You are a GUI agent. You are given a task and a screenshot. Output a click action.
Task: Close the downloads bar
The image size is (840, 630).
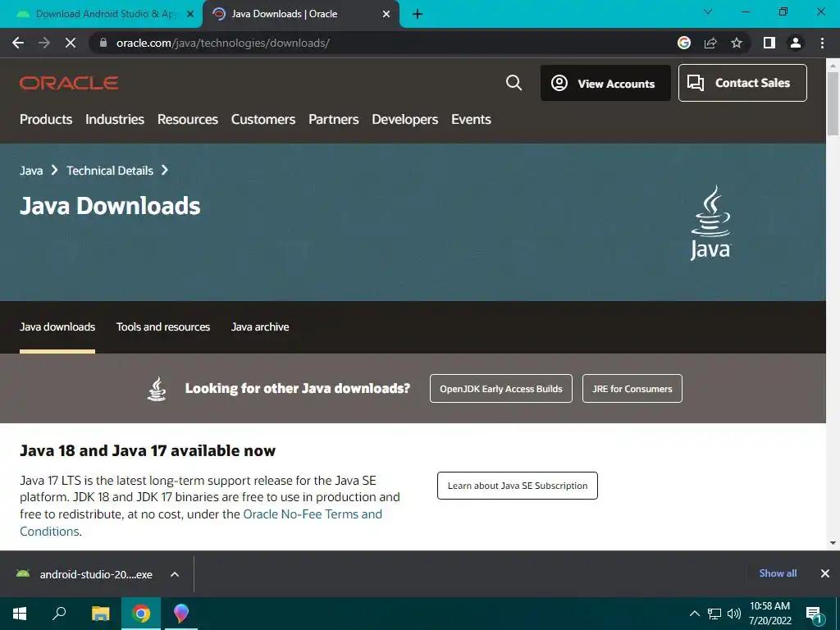(x=825, y=573)
